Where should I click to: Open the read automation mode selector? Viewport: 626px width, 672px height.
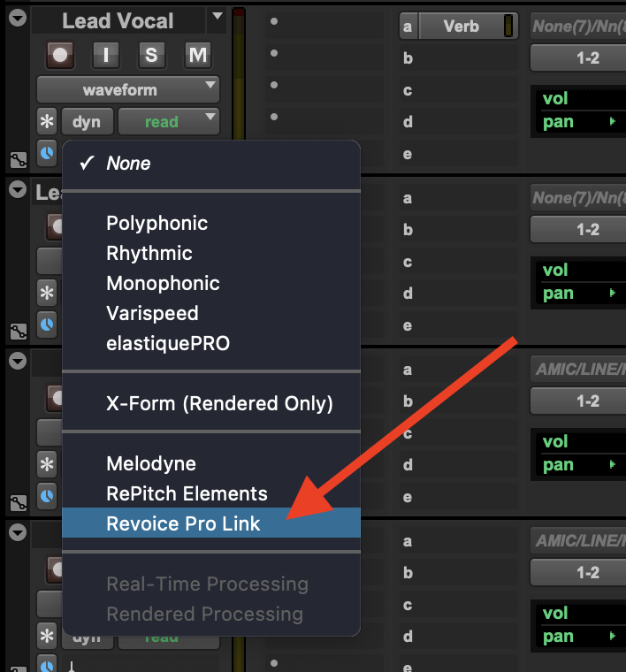coord(169,122)
